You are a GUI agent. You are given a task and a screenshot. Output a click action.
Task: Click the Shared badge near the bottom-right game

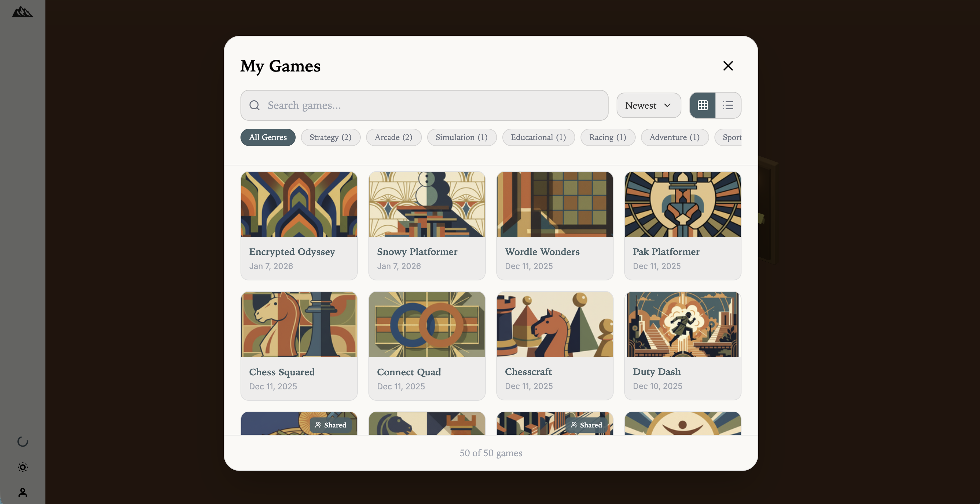click(x=587, y=425)
